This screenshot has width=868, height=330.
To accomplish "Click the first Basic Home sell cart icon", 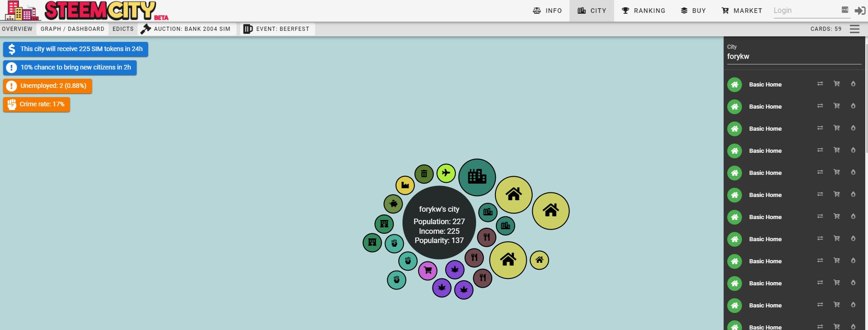I will pos(836,84).
